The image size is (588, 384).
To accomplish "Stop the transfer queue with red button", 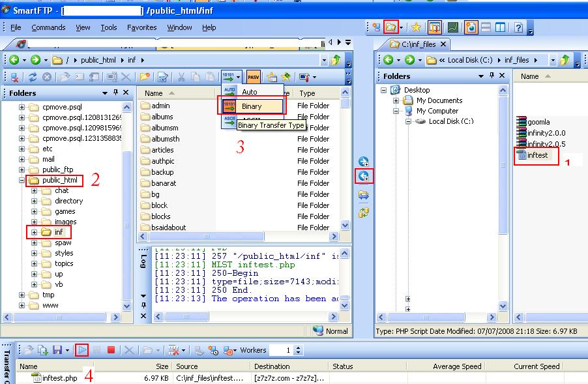I will 111,350.
